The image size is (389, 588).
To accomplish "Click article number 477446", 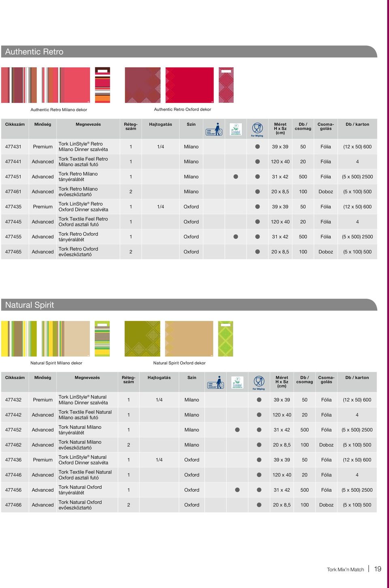I will [x=13, y=475].
